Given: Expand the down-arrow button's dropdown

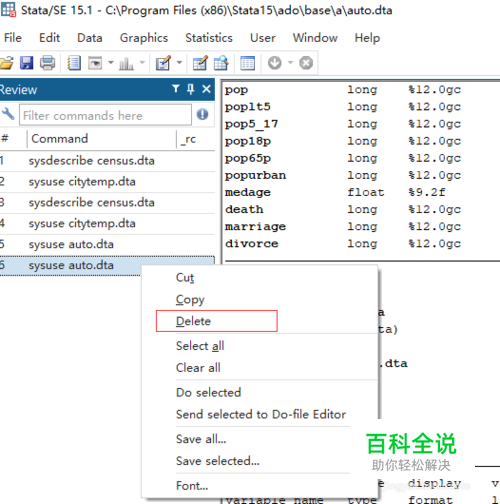Looking at the screenshot, I should click(290, 62).
